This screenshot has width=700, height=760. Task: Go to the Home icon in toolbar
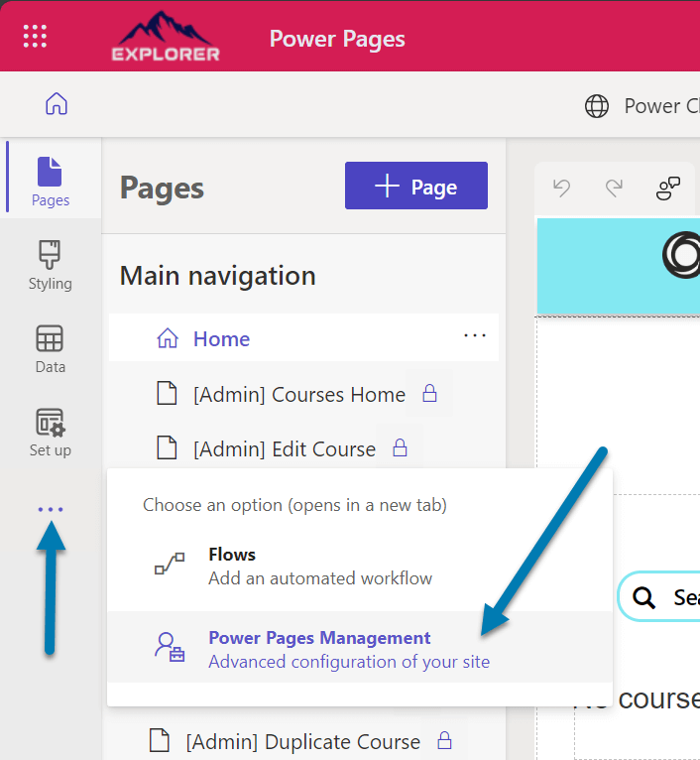pos(57,104)
